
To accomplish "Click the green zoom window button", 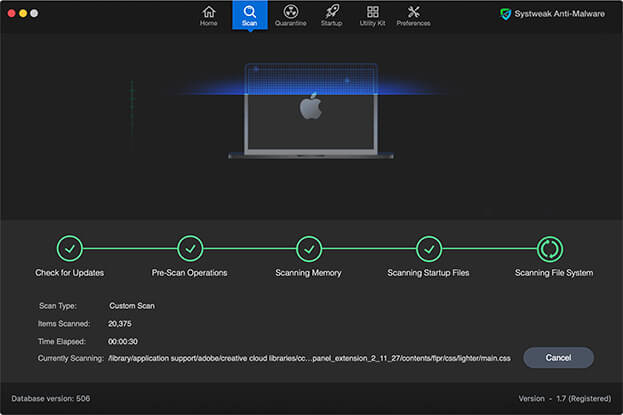I will tap(35, 13).
